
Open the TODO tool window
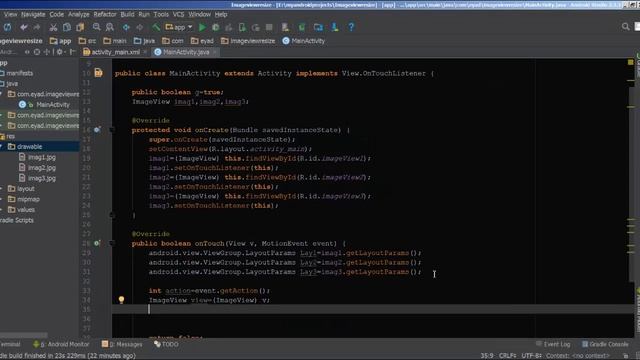[166, 344]
